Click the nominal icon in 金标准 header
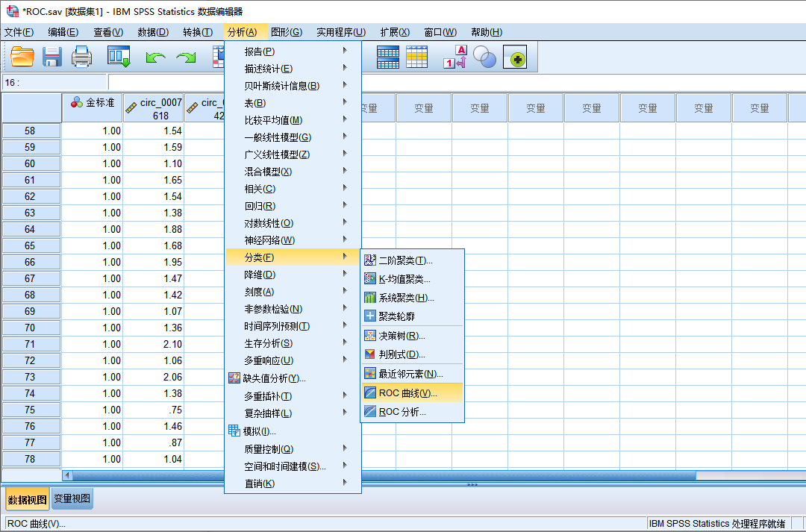The height and width of the screenshot is (532, 806). pos(77,102)
